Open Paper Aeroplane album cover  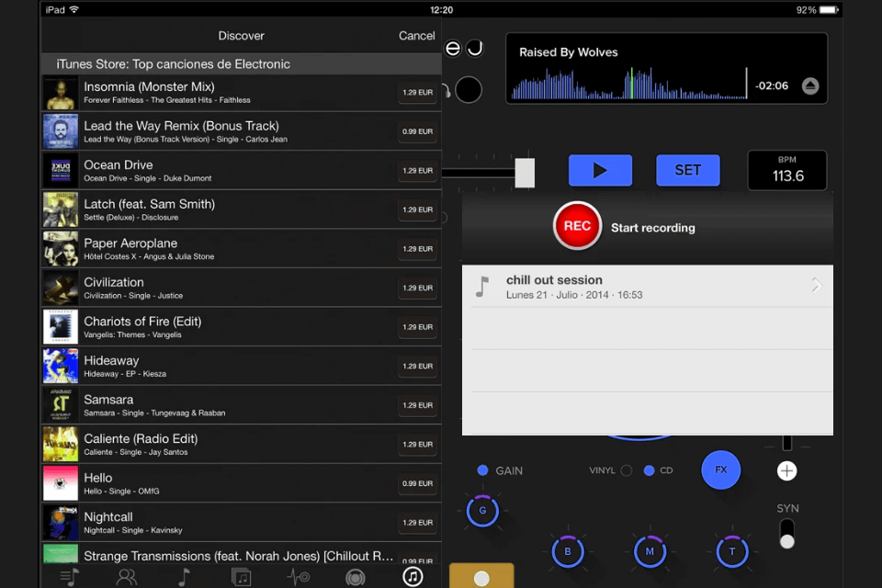tap(61, 249)
